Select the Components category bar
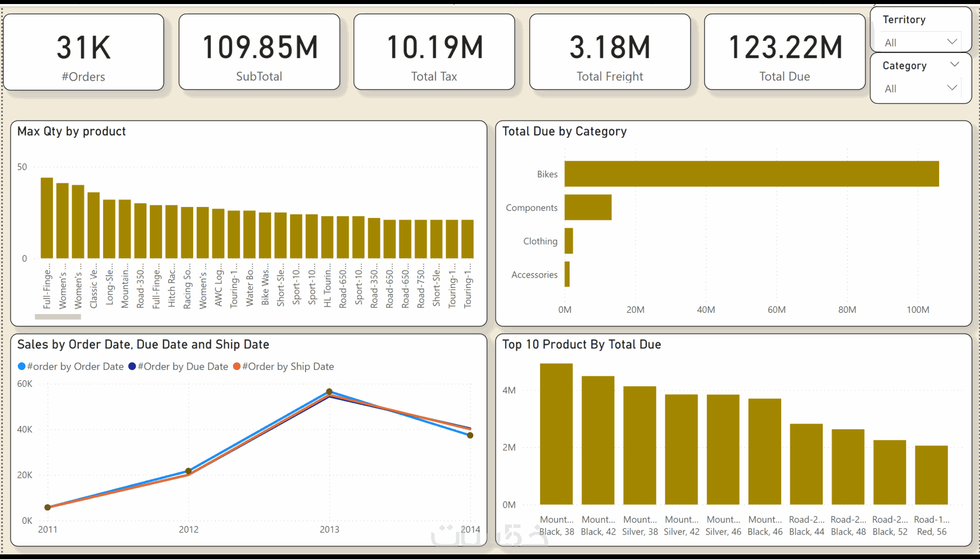The height and width of the screenshot is (559, 980). [x=588, y=207]
